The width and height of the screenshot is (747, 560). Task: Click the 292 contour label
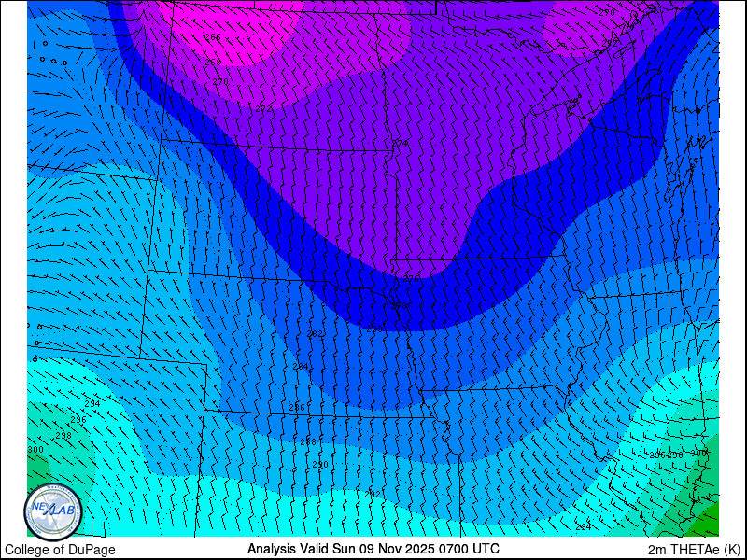(373, 495)
